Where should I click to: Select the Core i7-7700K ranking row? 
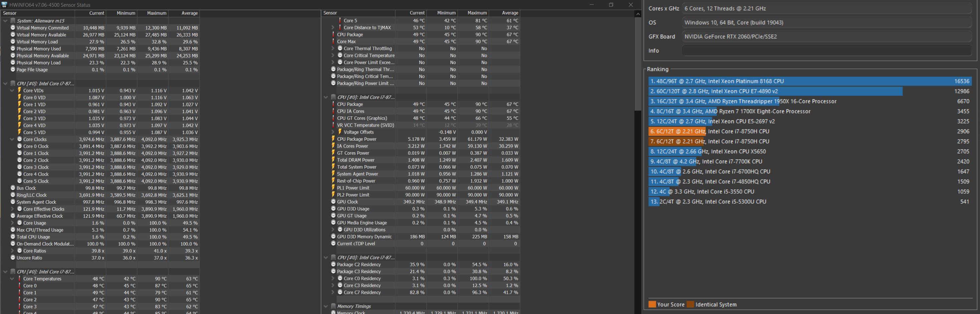click(810, 162)
